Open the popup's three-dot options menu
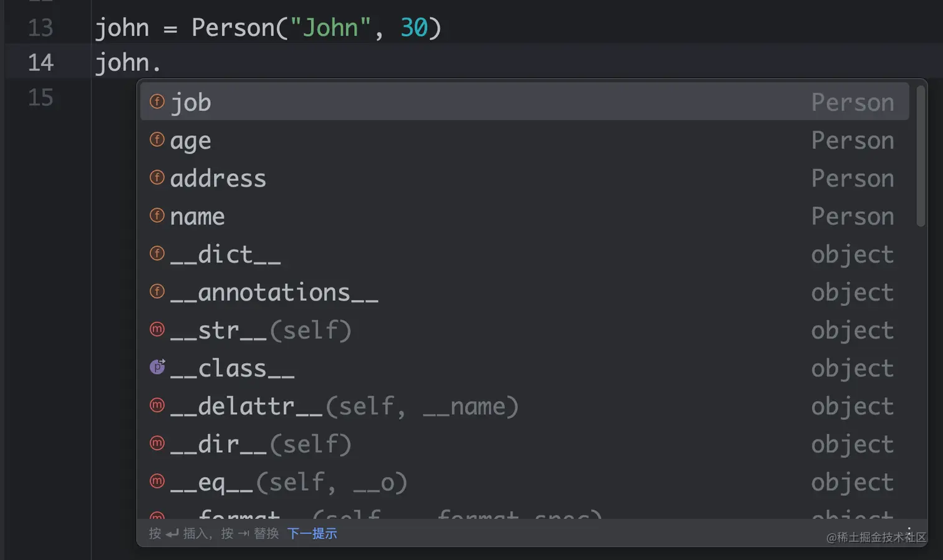 coord(909,532)
